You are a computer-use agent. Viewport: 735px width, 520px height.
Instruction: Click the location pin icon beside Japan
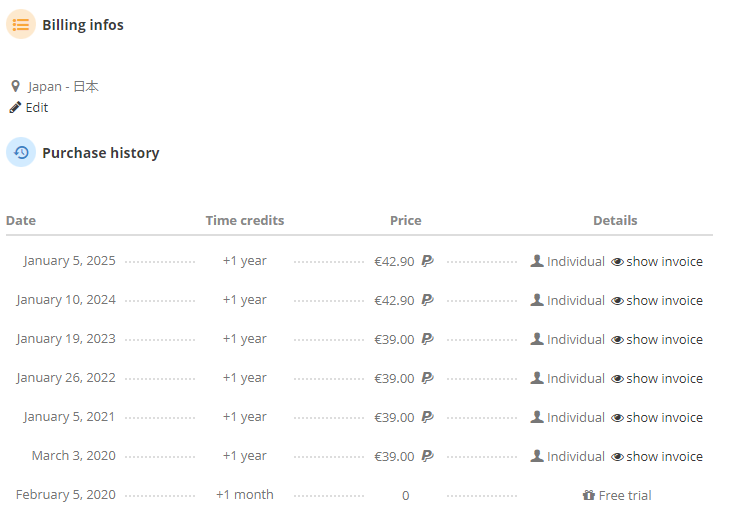coord(15,86)
